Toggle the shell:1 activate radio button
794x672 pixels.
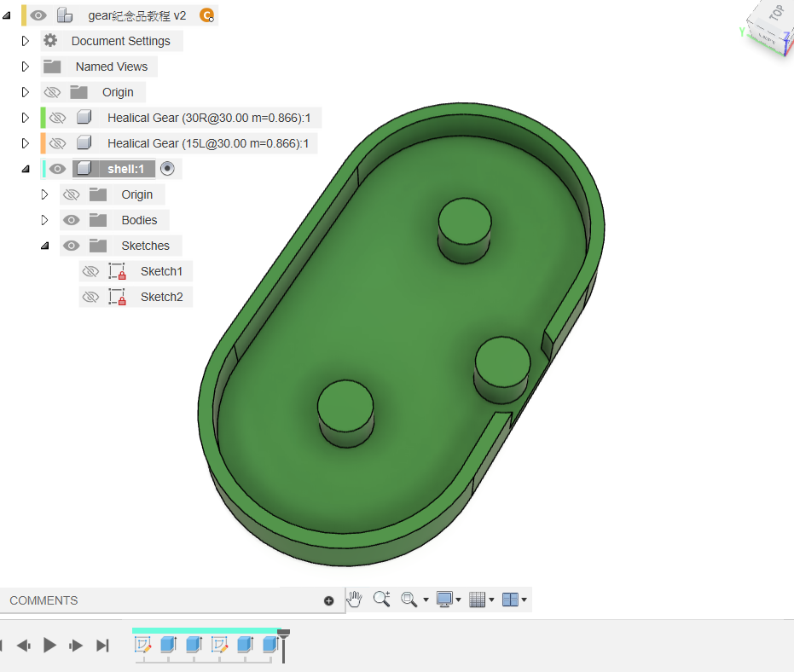167,169
